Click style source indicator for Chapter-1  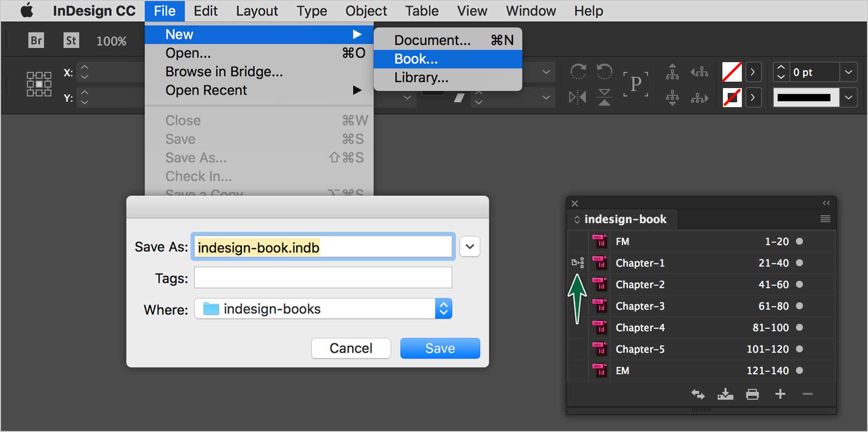pos(578,263)
